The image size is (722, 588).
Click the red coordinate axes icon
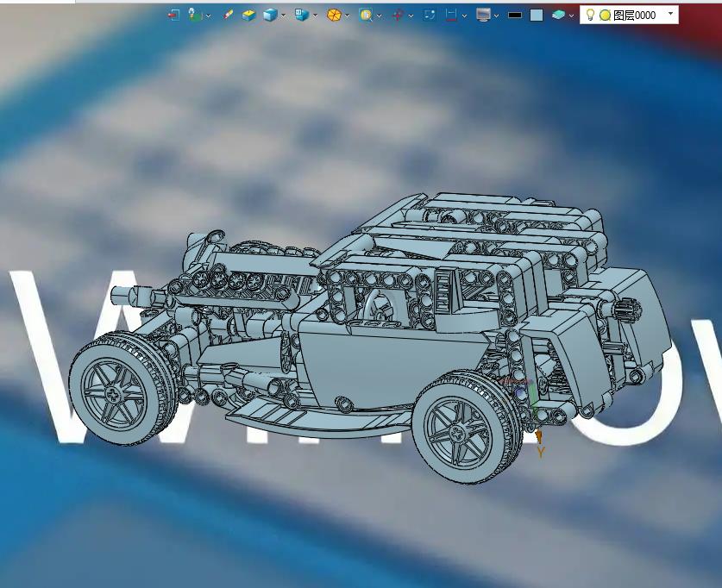pyautogui.click(x=398, y=16)
